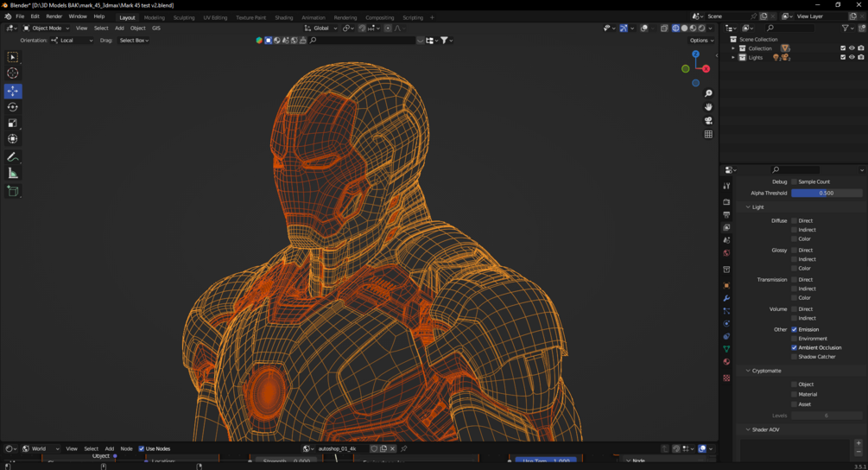The image size is (868, 470).
Task: Choose the Measure tool
Action: pyautogui.click(x=13, y=174)
